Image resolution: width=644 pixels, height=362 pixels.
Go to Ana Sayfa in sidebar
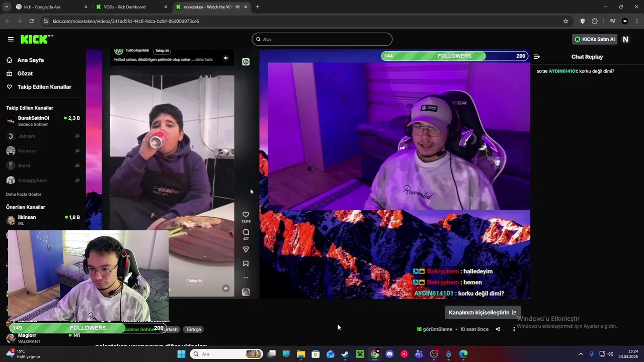[x=31, y=60]
